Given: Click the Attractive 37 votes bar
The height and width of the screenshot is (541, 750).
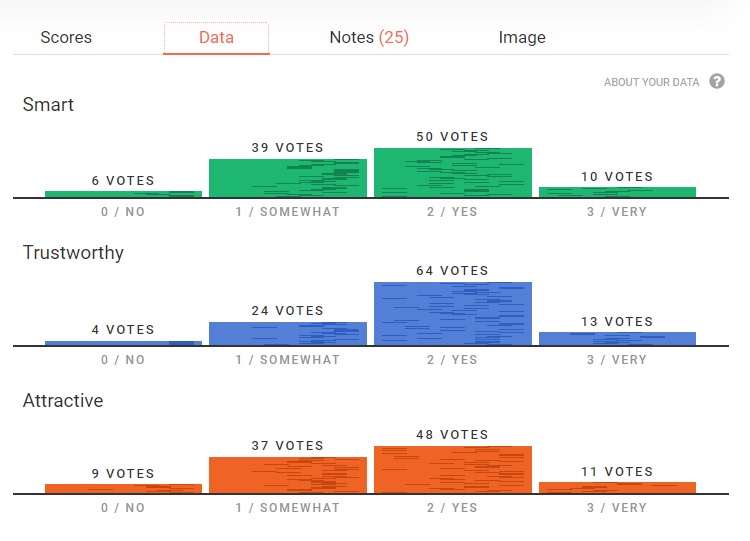Looking at the screenshot, I should click(x=288, y=475).
